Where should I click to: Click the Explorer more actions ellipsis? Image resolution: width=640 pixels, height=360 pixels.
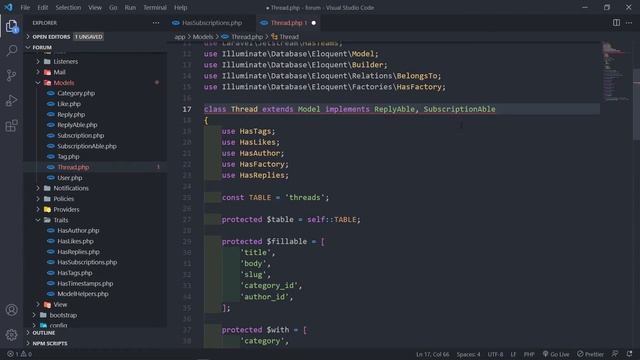click(x=156, y=23)
